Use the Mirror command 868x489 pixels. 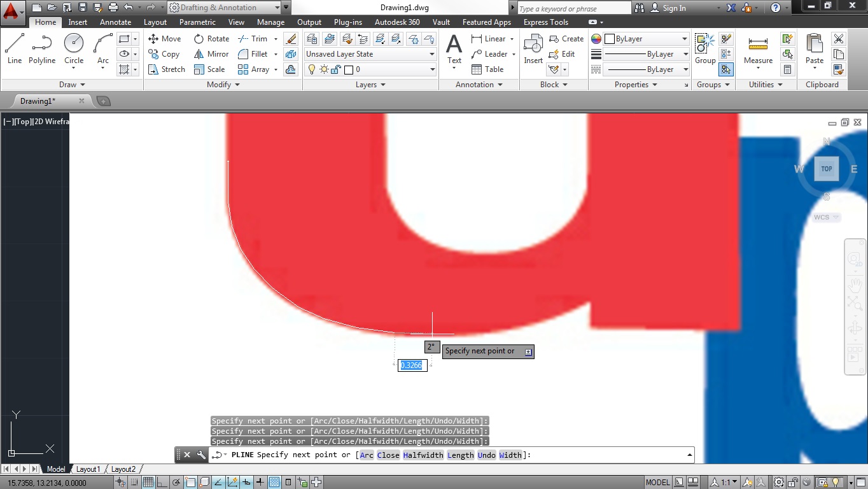click(211, 54)
